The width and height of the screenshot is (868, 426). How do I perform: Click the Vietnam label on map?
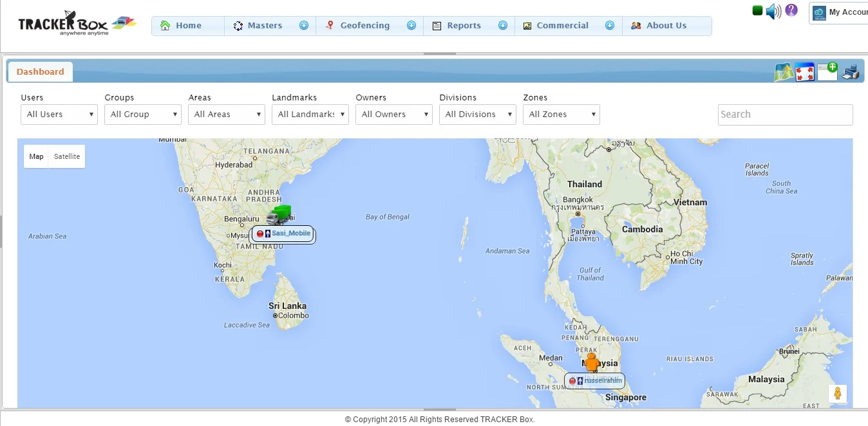tap(690, 202)
